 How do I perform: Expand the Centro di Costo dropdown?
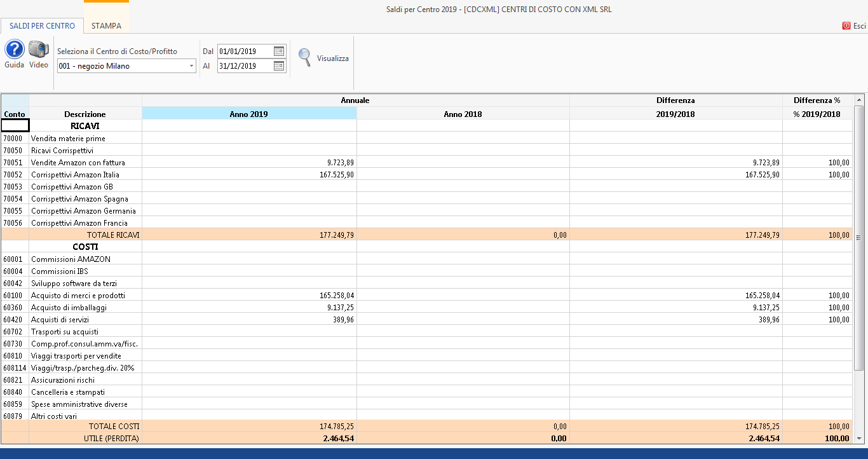click(x=191, y=65)
